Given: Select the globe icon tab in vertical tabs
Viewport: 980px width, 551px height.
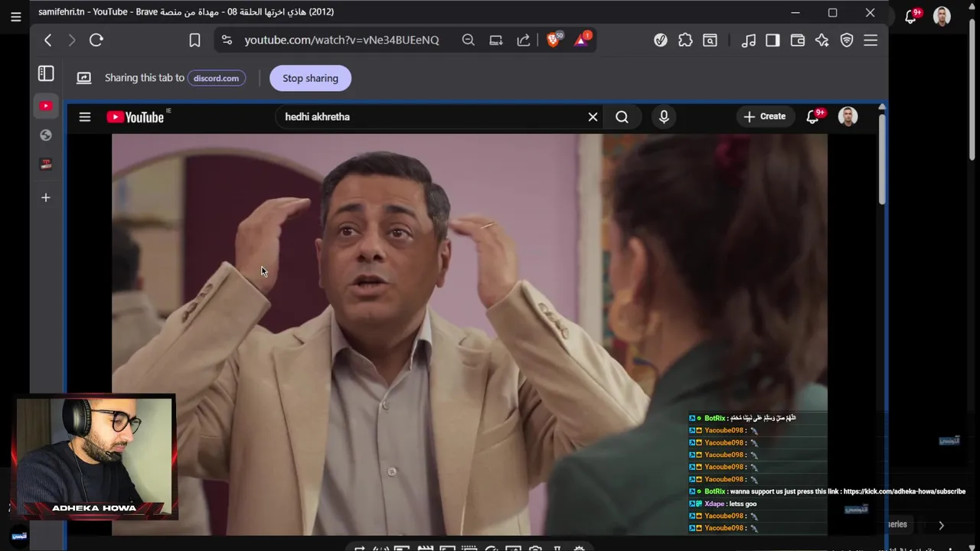Looking at the screenshot, I should [46, 135].
